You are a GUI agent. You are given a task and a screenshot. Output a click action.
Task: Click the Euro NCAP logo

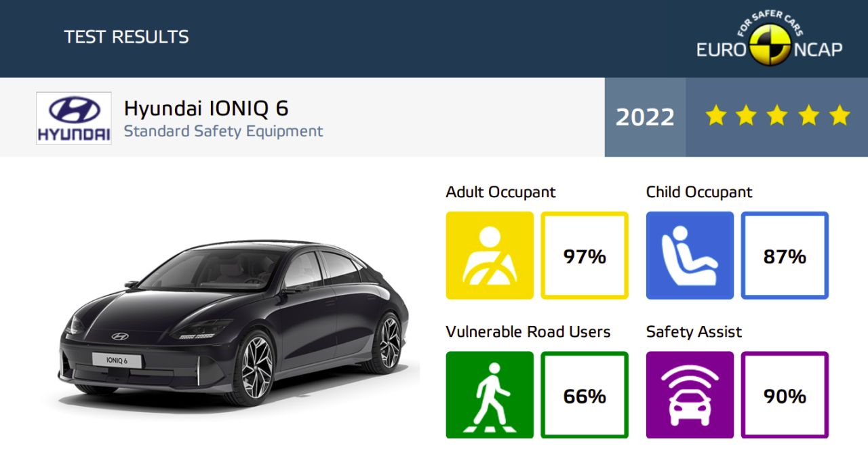coord(769,39)
